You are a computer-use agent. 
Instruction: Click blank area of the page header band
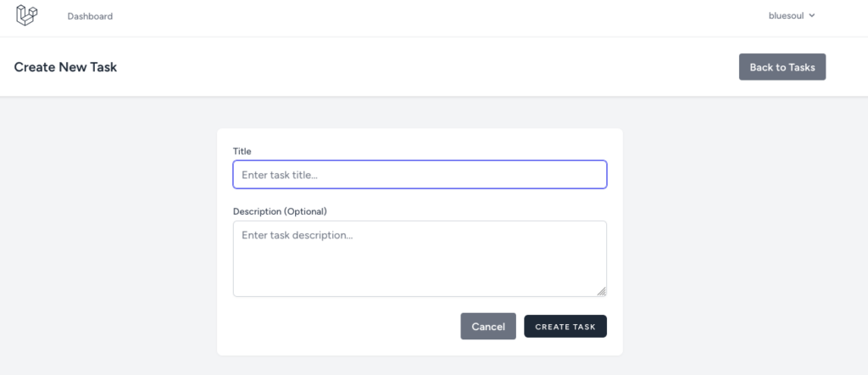click(x=426, y=67)
